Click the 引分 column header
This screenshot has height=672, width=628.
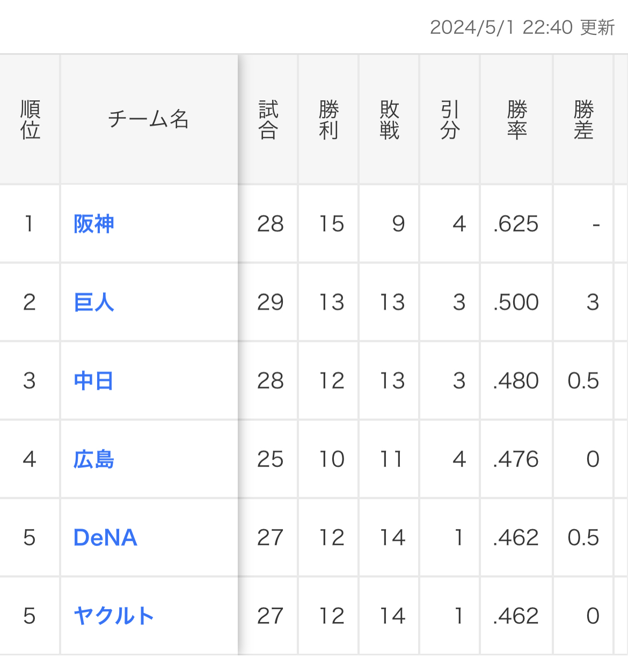click(x=450, y=119)
